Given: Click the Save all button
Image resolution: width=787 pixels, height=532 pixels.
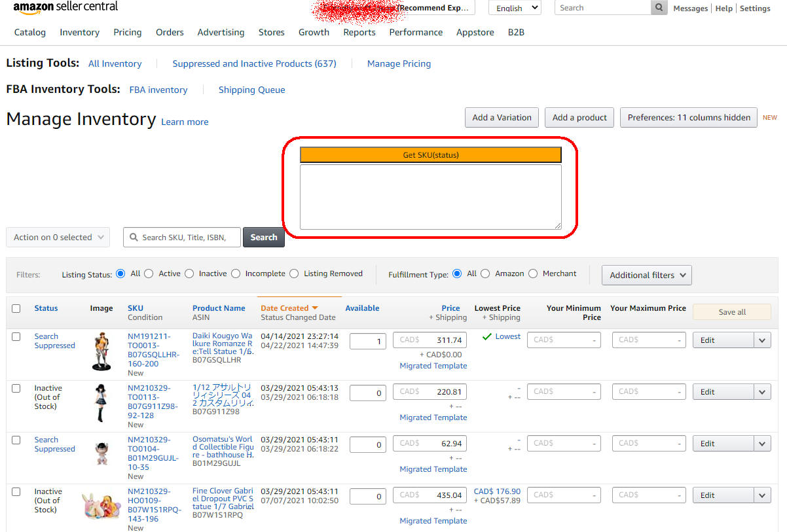Looking at the screenshot, I should tap(732, 312).
